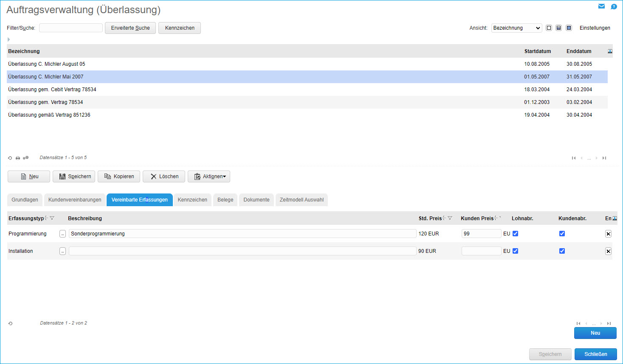Click the filter icon next to Erfassungstyp

click(x=52, y=218)
